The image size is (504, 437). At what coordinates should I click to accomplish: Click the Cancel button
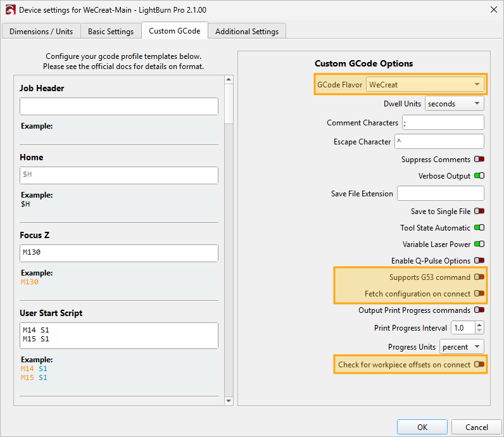point(476,427)
